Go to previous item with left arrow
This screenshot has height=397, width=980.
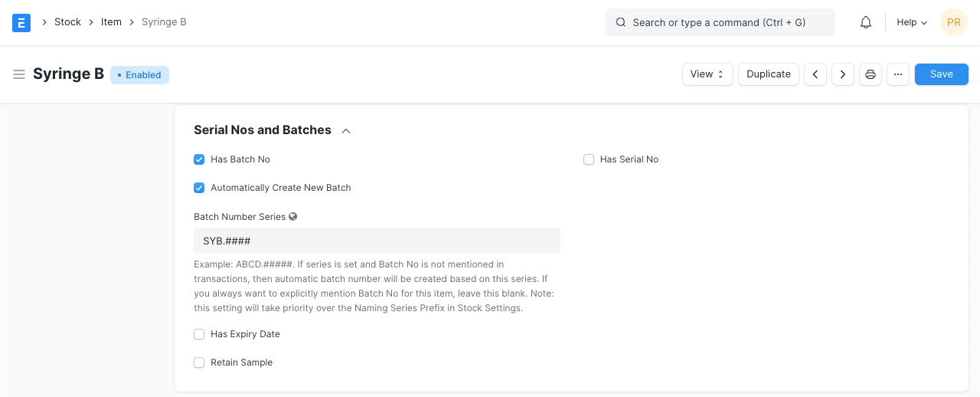[815, 74]
